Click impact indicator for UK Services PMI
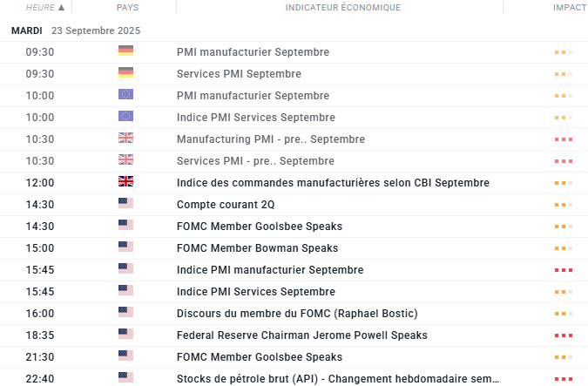 (563, 161)
